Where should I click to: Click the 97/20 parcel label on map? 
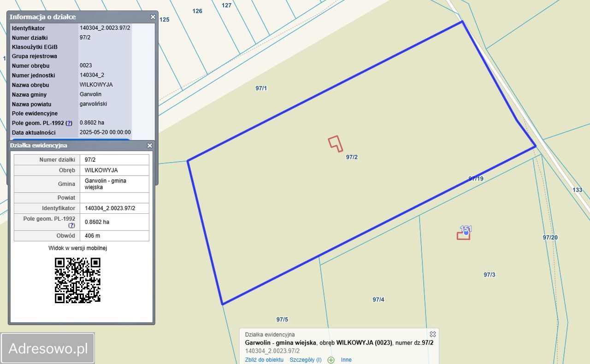(550, 237)
